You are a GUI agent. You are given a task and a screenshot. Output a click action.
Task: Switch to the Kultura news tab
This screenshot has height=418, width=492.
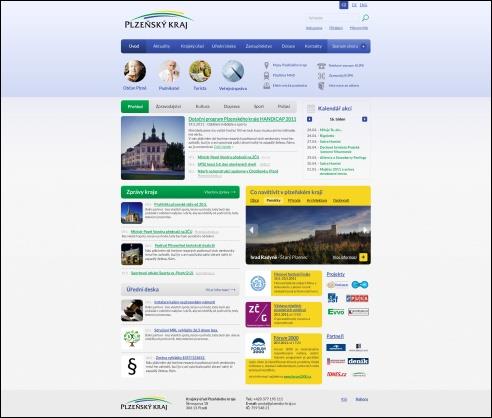[203, 106]
